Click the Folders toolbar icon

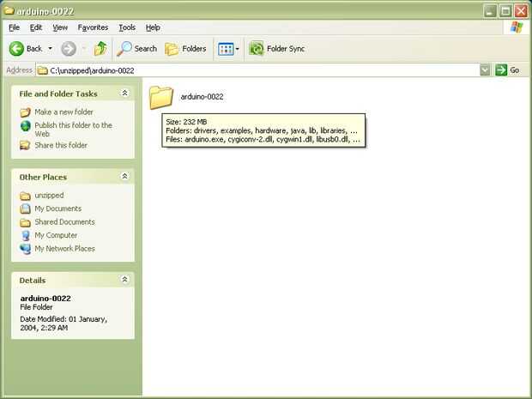tap(172, 49)
